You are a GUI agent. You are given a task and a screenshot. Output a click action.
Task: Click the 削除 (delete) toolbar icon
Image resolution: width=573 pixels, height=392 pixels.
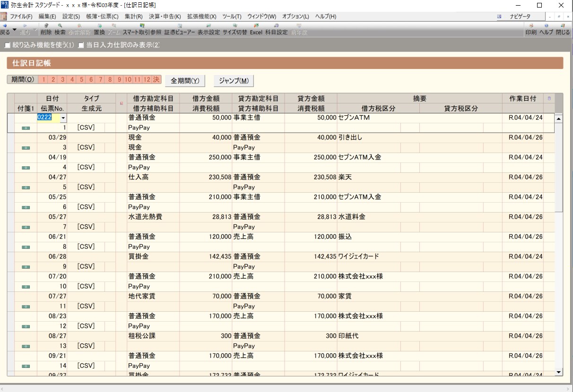click(x=46, y=29)
